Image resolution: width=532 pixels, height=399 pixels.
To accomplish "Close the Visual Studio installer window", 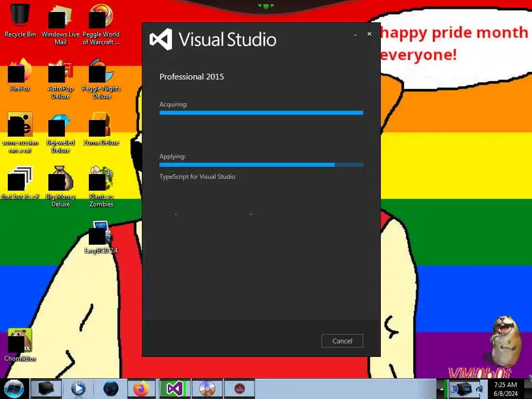I will coord(369,34).
